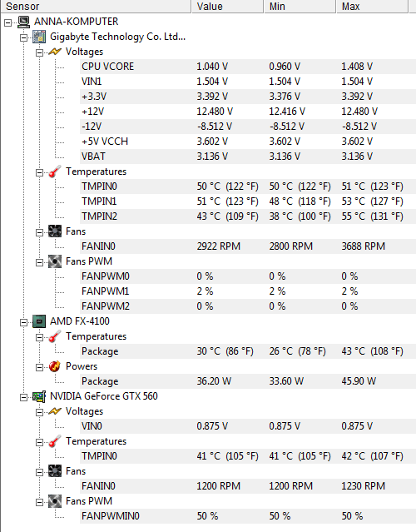Screen dimensions: 416x532
Task: Click the Powers flame icon under AMD FX-4100
Action: click(55, 366)
